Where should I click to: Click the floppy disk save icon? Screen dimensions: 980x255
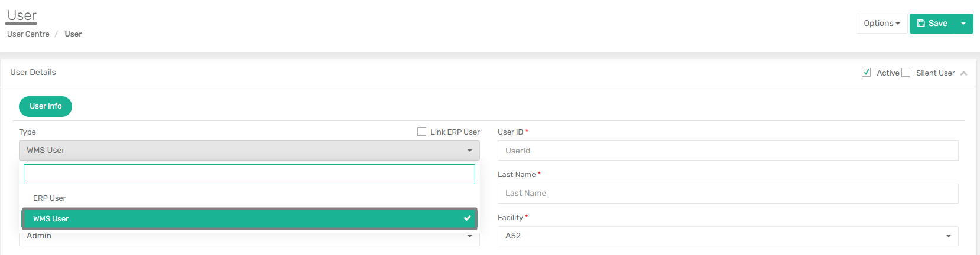[x=921, y=24]
